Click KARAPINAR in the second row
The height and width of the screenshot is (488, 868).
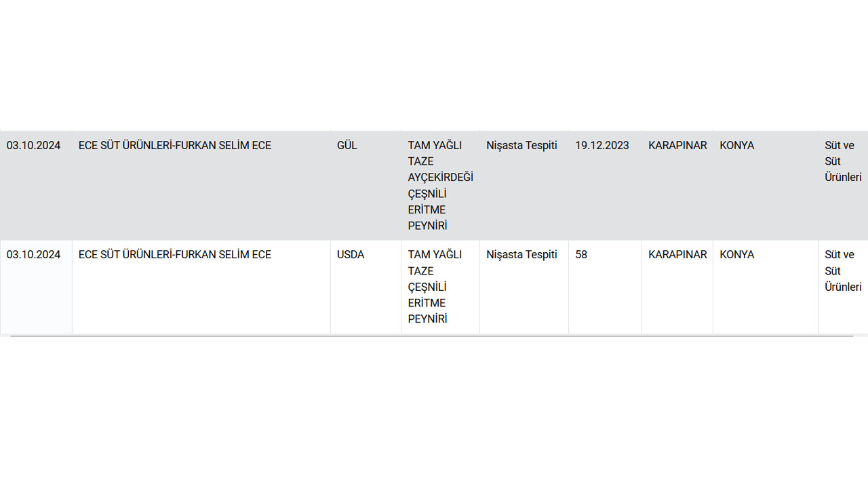677,255
